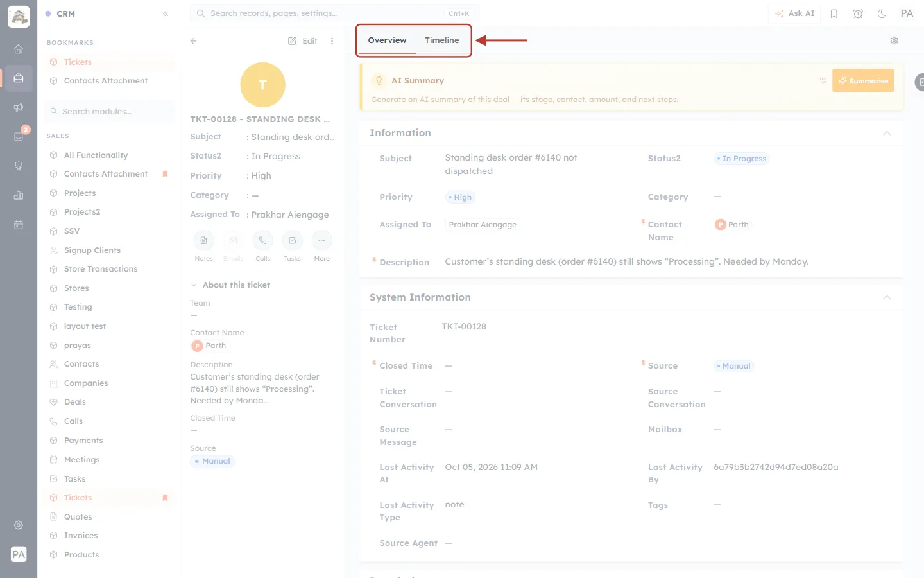Open the Meetings module
This screenshot has height=578, width=924.
(81, 460)
